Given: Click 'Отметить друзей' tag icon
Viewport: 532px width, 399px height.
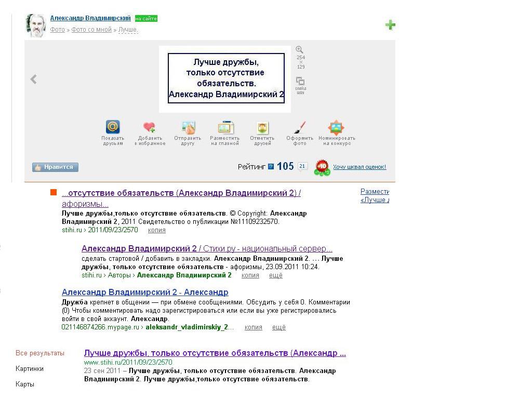Looking at the screenshot, I should point(262,127).
